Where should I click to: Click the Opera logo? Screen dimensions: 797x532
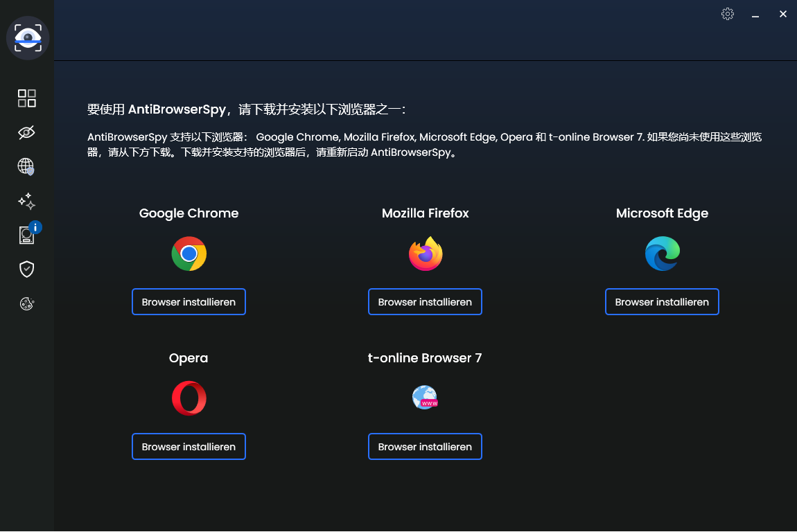point(189,398)
